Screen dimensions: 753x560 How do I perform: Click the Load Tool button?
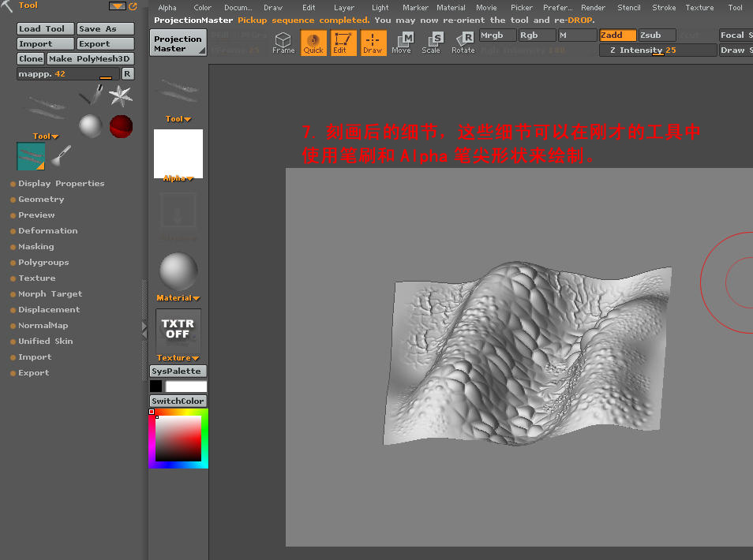coord(46,29)
